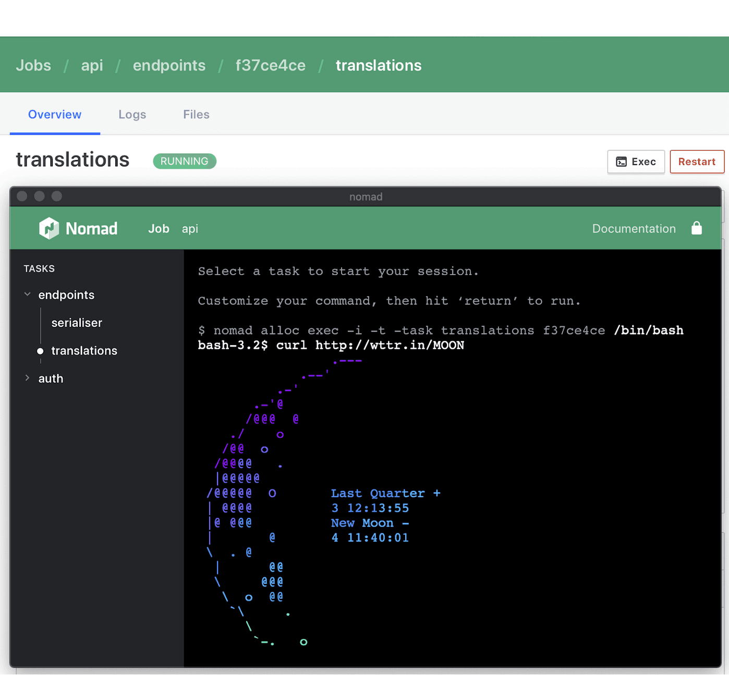This screenshot has height=700, width=729.
Task: Click the terminal icon on Exec button
Action: [621, 162]
